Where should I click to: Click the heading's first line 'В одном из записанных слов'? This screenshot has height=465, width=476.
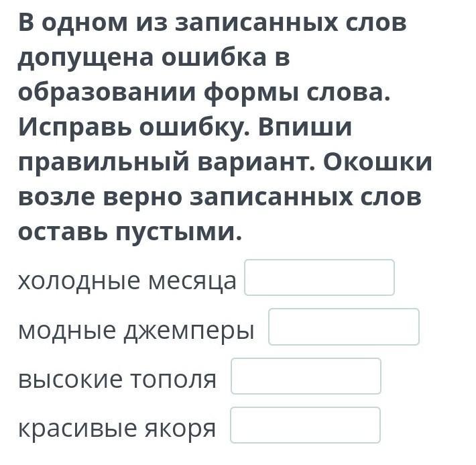click(x=213, y=23)
